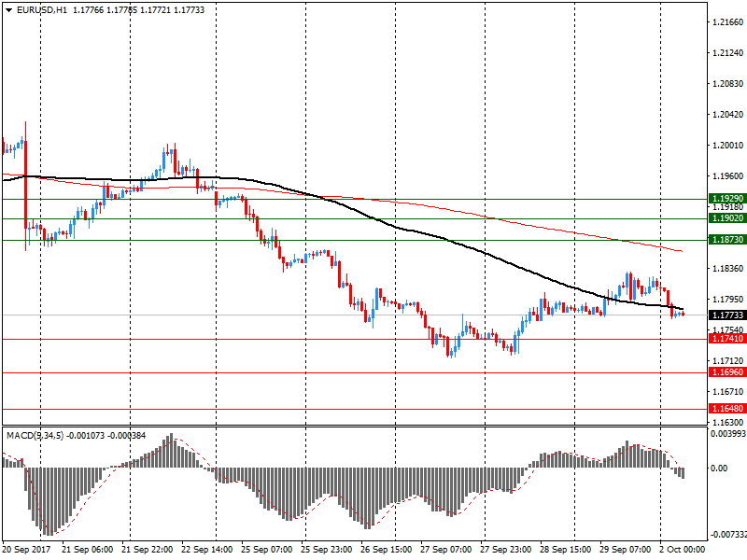The image size is (747, 560).
Task: Click the 1.16710 price scale value
Action: [728, 392]
